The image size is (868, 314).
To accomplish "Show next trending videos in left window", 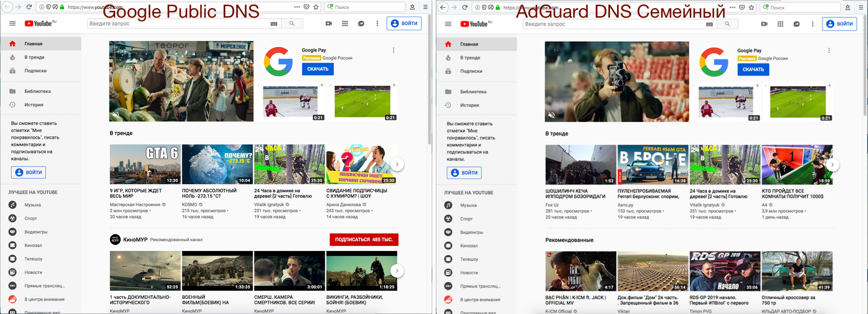I will point(397,164).
